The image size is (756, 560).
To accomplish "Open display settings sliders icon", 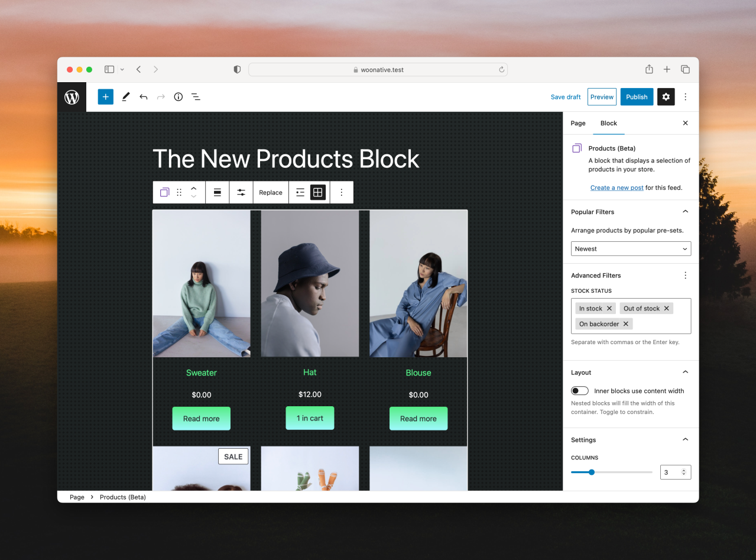I will (241, 192).
